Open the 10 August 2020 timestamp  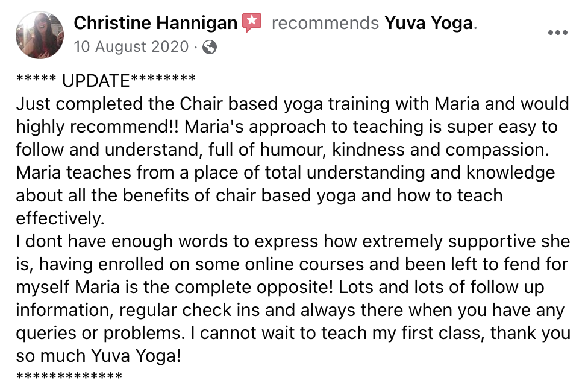(x=131, y=47)
